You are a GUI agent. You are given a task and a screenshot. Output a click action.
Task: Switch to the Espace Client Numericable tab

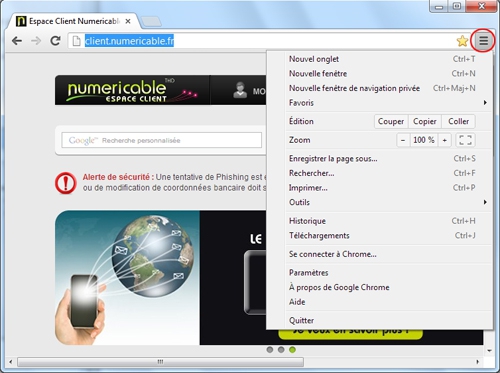[73, 21]
